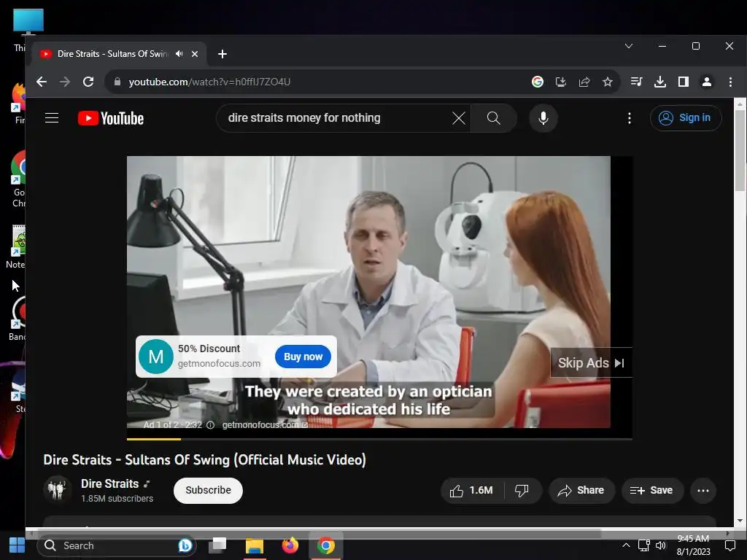Screen dimensions: 747x560
Task: Mute the tab via speaker icon
Action: click(x=179, y=54)
